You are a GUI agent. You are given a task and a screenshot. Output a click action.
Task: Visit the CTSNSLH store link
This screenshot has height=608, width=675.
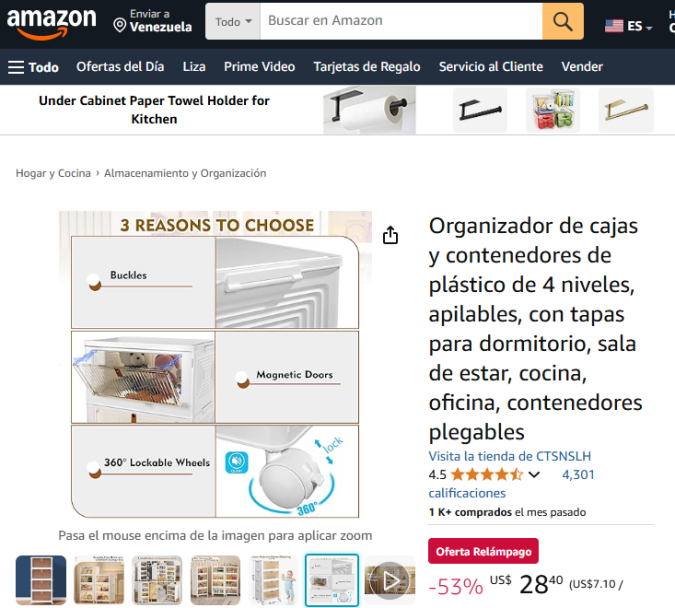click(x=509, y=456)
